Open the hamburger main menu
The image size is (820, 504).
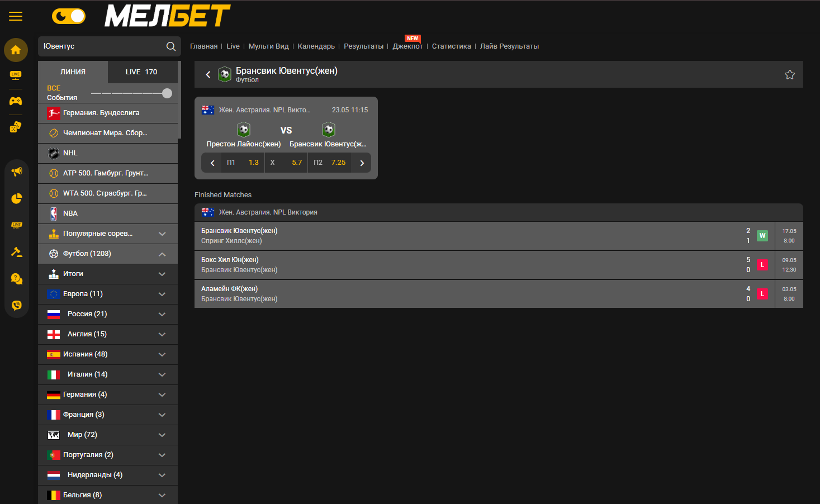coord(16,16)
